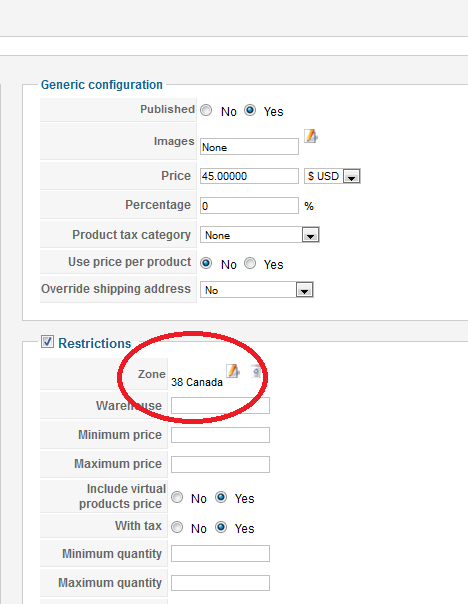Click the Price input field
The image size is (468, 604).
click(249, 176)
